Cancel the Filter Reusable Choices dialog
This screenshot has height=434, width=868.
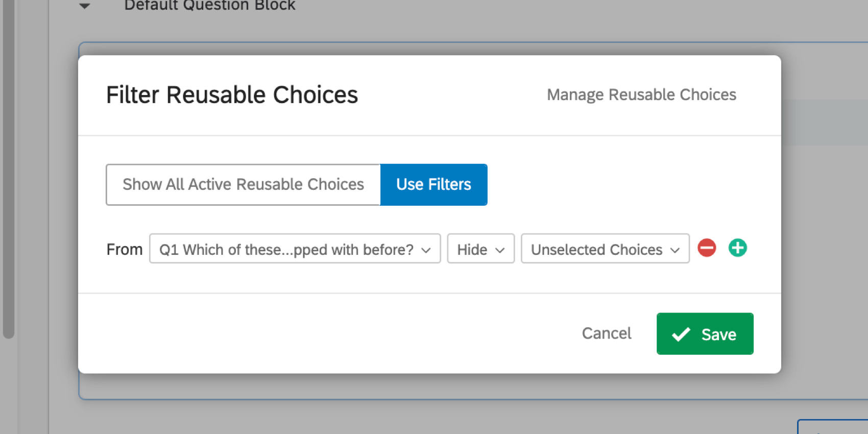click(606, 333)
